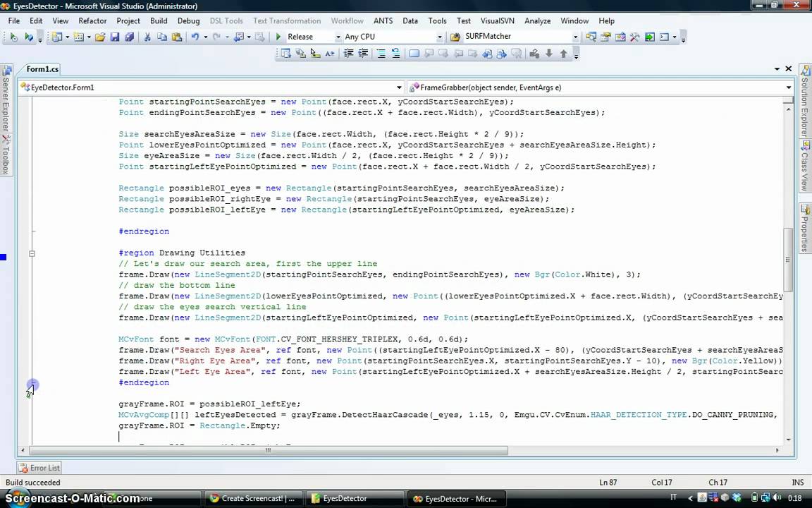
Task: Click the Display Quick Info icon
Action: (x=315, y=53)
